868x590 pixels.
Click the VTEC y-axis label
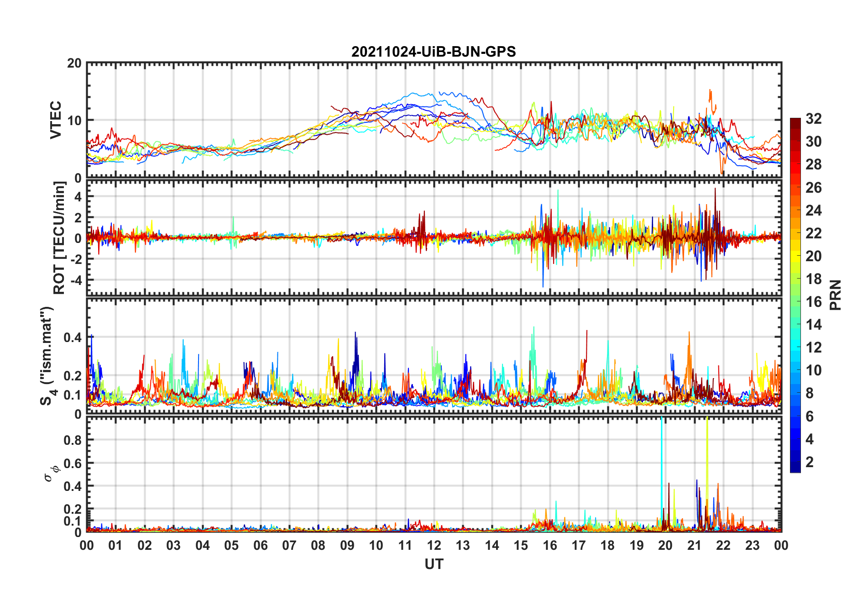[x=56, y=120]
